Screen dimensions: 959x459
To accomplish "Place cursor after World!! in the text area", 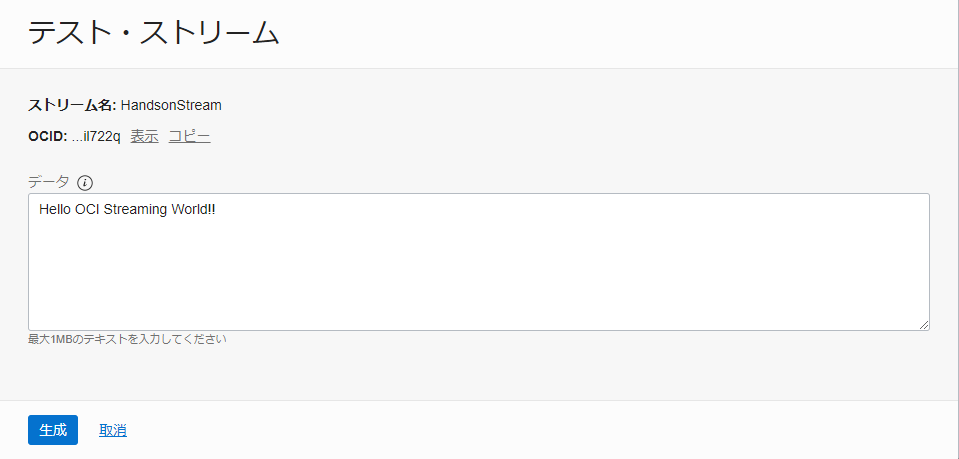I will (217, 209).
